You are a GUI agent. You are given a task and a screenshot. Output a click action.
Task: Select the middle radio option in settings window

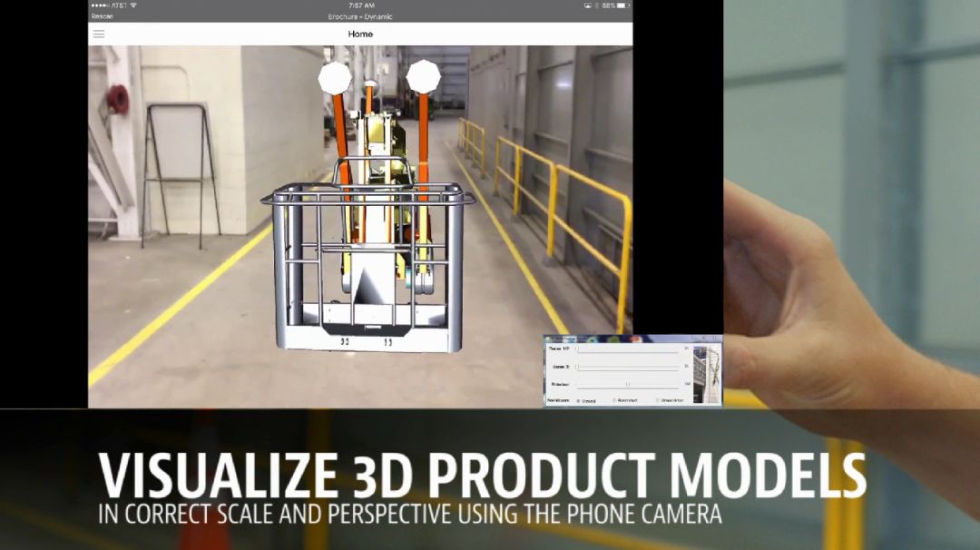coord(615,400)
